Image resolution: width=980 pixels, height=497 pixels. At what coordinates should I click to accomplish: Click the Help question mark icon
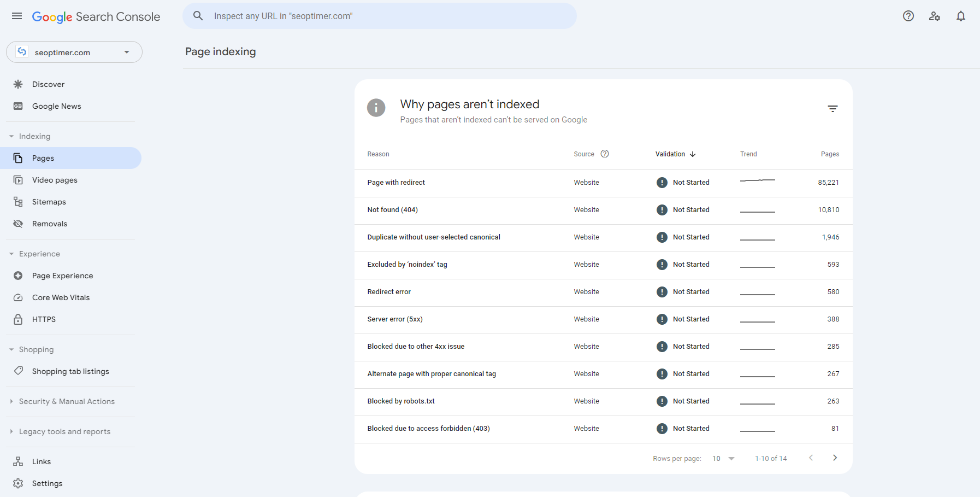pos(908,16)
